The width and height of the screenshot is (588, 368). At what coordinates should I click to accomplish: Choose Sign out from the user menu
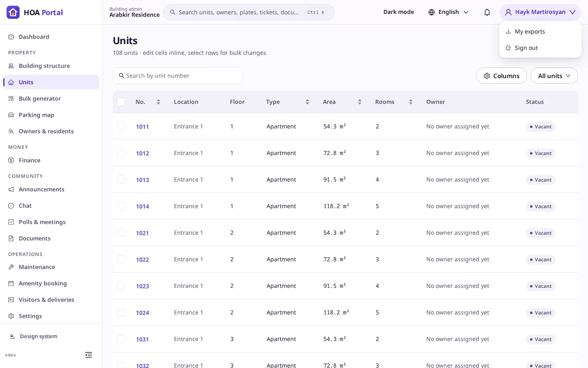pos(540,48)
